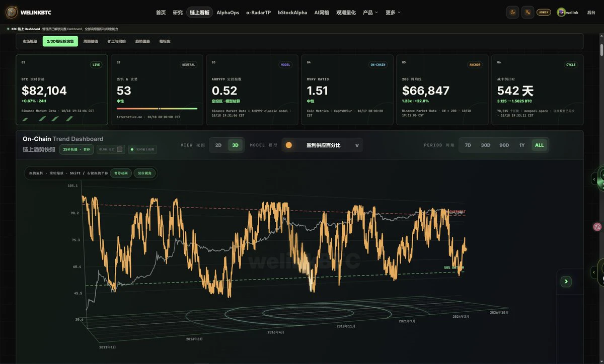Open the welink user avatar
This screenshot has height=364, width=604.
pyautogui.click(x=561, y=12)
